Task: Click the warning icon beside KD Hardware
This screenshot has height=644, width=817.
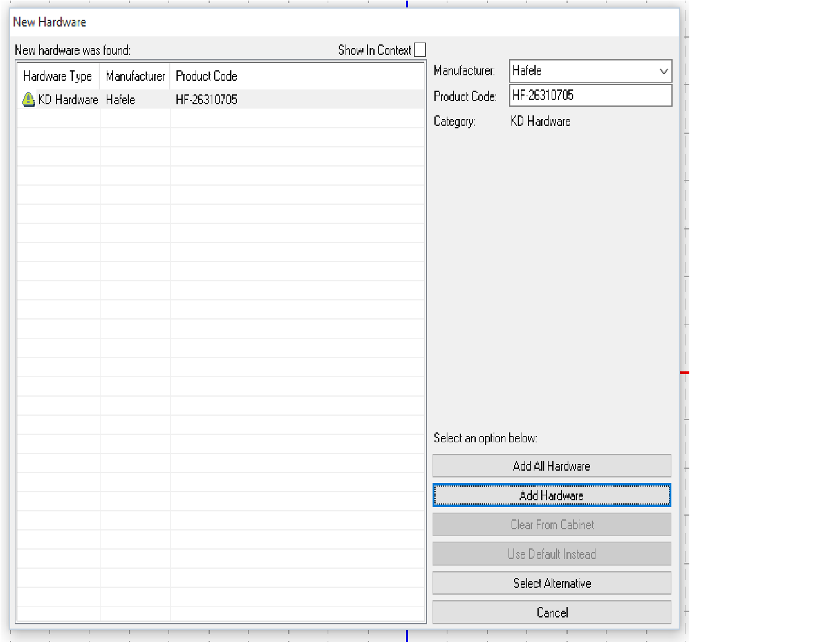Action: [x=28, y=99]
